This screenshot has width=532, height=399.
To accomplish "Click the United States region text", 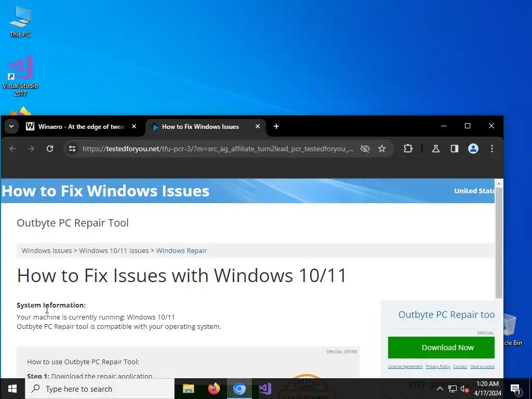I will pos(474,191).
